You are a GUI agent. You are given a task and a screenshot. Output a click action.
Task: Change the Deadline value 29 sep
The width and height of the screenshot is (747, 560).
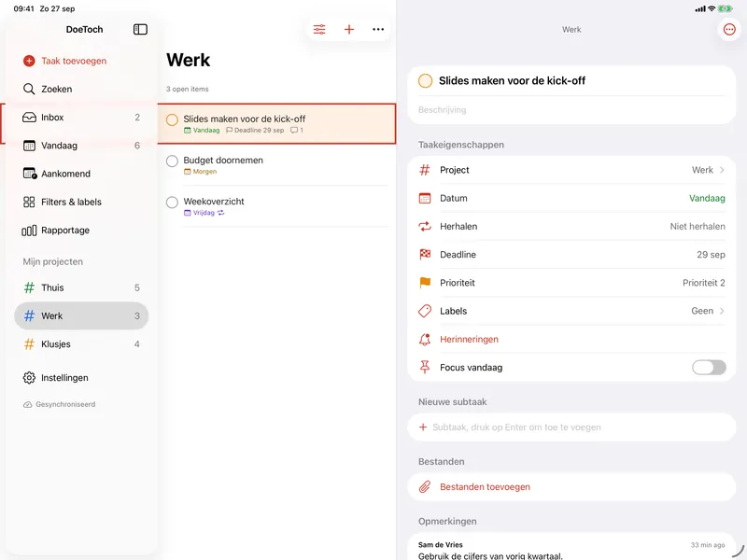tap(711, 255)
